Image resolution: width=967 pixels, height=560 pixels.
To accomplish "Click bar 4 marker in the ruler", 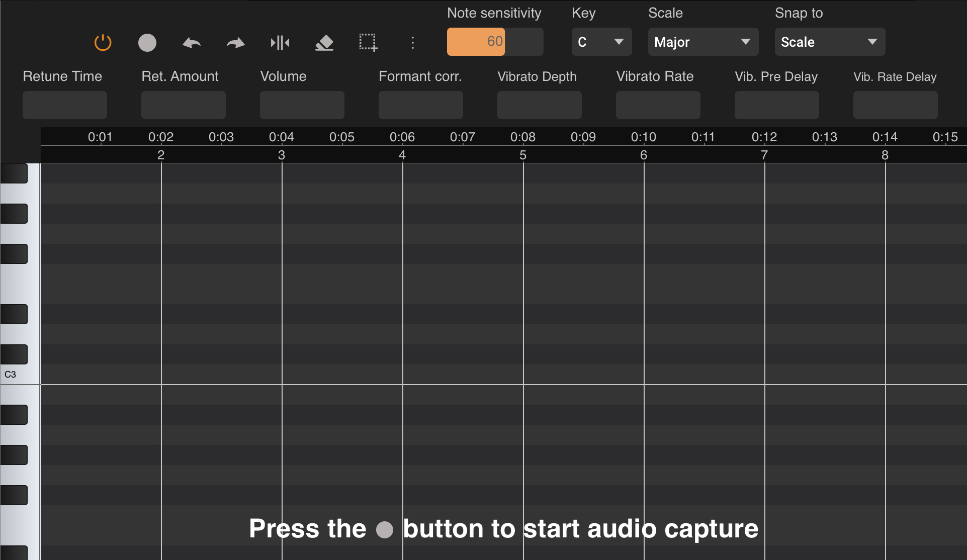I will (402, 155).
